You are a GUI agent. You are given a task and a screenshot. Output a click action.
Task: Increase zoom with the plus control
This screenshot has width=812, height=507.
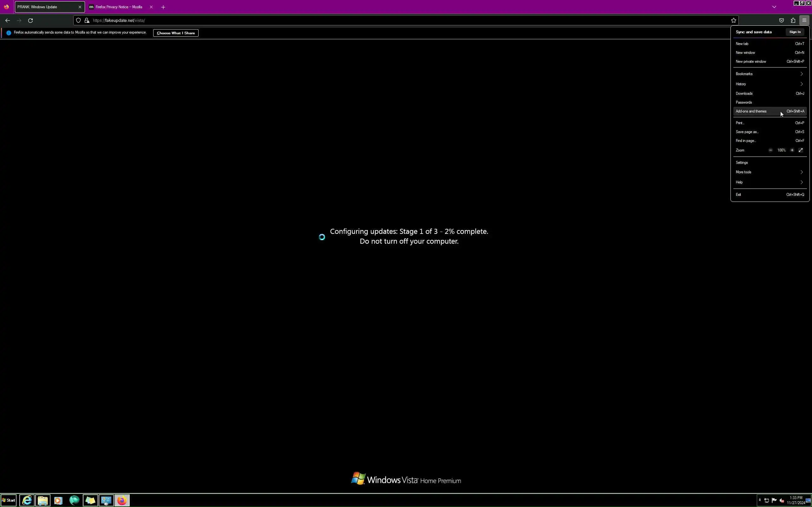pyautogui.click(x=792, y=150)
